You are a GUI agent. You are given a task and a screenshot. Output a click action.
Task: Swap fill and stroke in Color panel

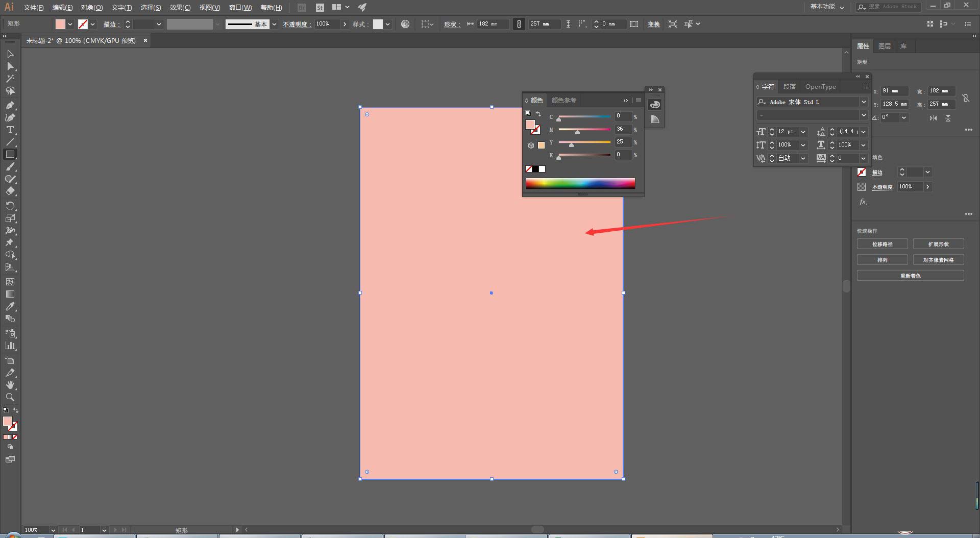point(538,114)
